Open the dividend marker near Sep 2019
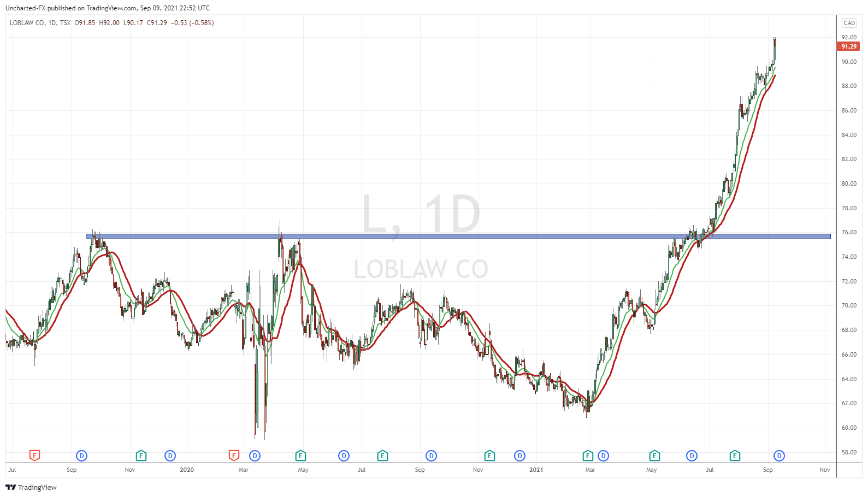Viewport: 868px width, 497px height. click(x=81, y=455)
